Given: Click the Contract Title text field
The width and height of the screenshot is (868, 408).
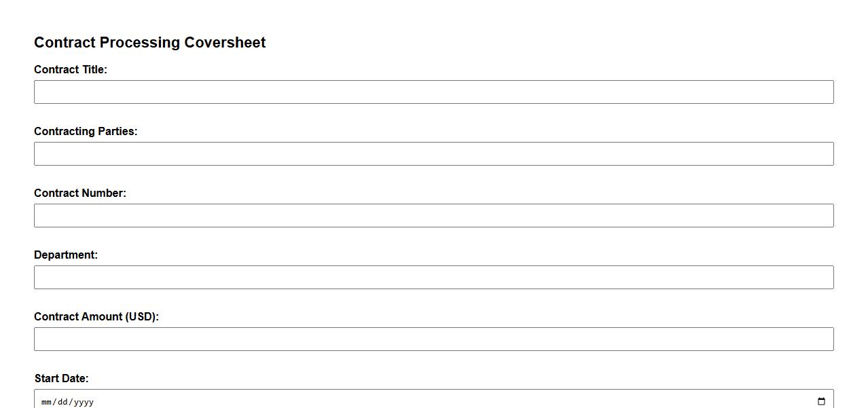Looking at the screenshot, I should [433, 92].
